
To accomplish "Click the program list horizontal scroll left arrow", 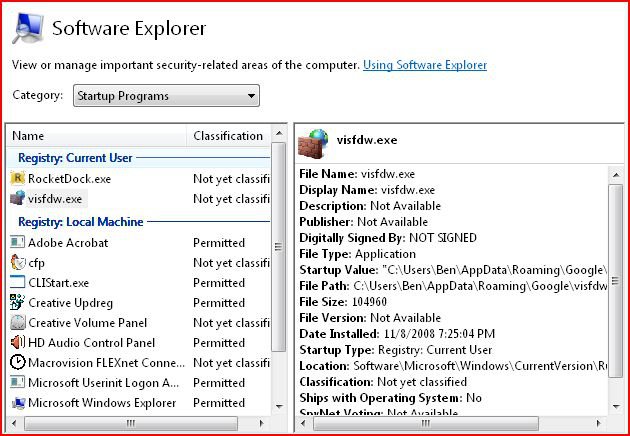I will click(15, 423).
